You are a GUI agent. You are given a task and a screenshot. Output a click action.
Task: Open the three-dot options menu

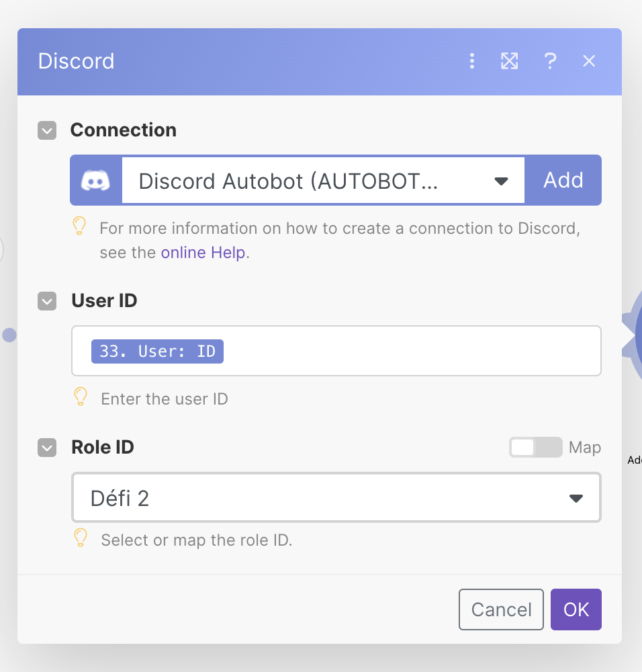pyautogui.click(x=472, y=61)
